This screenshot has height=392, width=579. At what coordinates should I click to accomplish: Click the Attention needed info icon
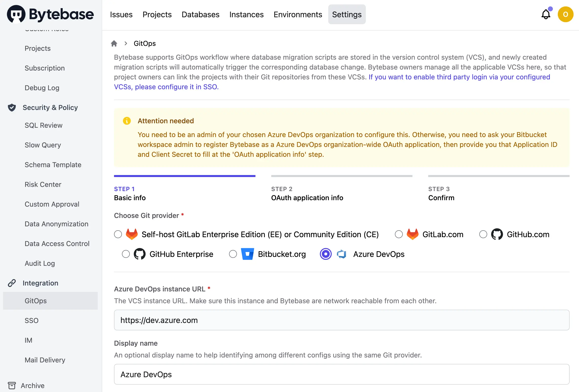[127, 121]
